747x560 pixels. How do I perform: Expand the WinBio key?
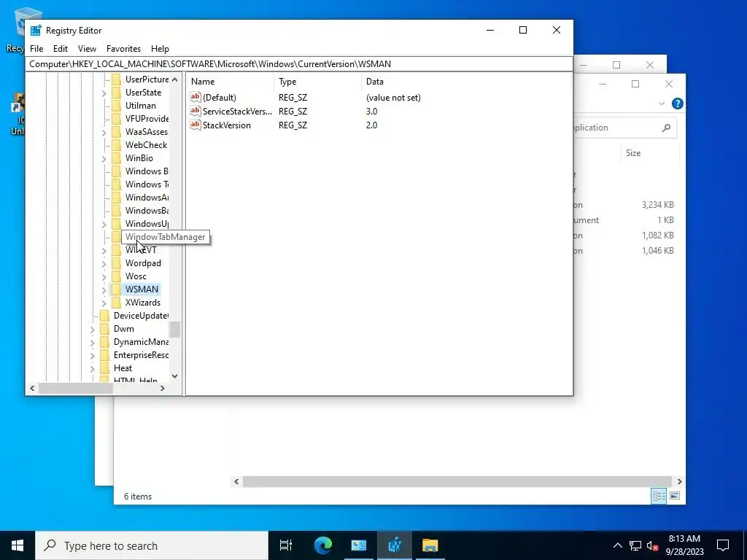click(104, 158)
